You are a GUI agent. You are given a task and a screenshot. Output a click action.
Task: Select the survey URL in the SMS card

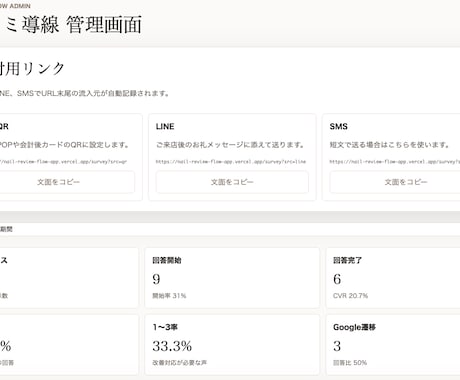coord(395,162)
